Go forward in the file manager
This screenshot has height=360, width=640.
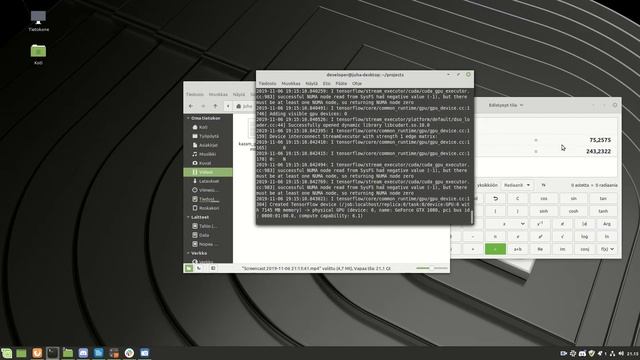tap(203, 106)
